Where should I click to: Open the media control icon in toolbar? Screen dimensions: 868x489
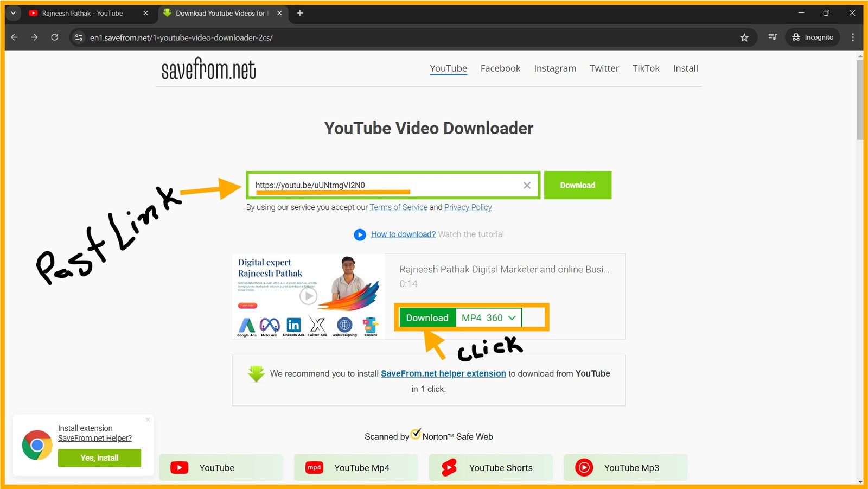[773, 37]
